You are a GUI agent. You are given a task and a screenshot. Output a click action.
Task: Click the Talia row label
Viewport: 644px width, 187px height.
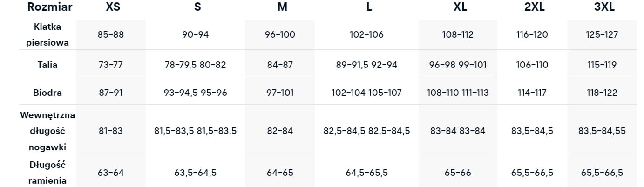[x=47, y=65]
